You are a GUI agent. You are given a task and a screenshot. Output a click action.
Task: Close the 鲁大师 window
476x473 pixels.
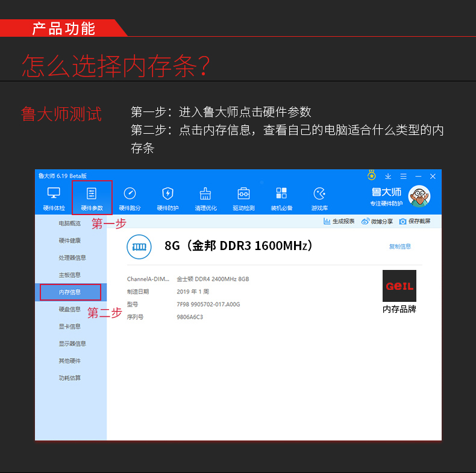coord(433,176)
